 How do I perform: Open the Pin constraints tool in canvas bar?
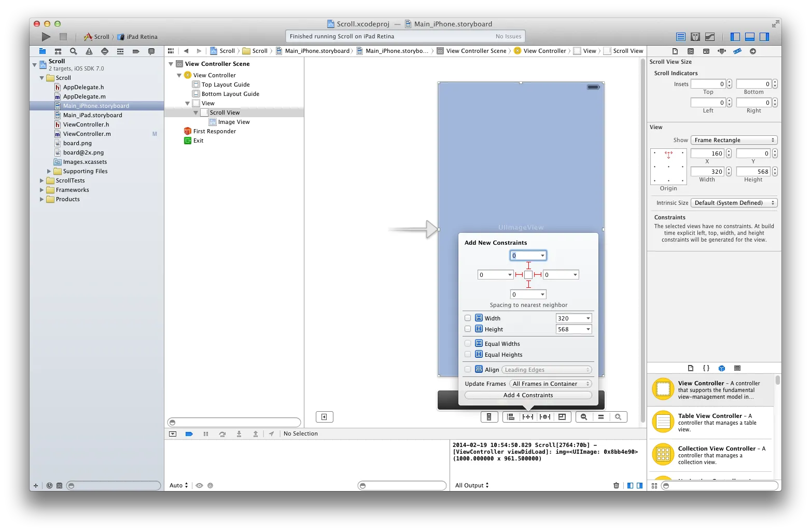(x=528, y=417)
